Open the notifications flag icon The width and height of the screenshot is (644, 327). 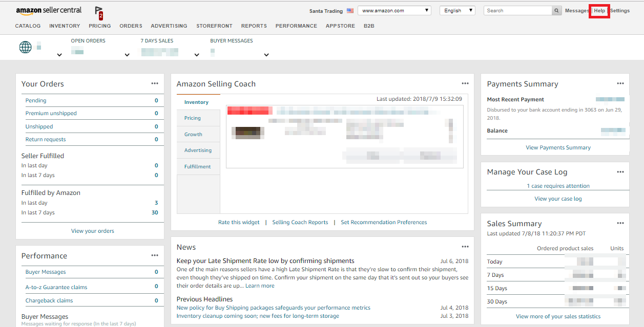pyautogui.click(x=99, y=13)
